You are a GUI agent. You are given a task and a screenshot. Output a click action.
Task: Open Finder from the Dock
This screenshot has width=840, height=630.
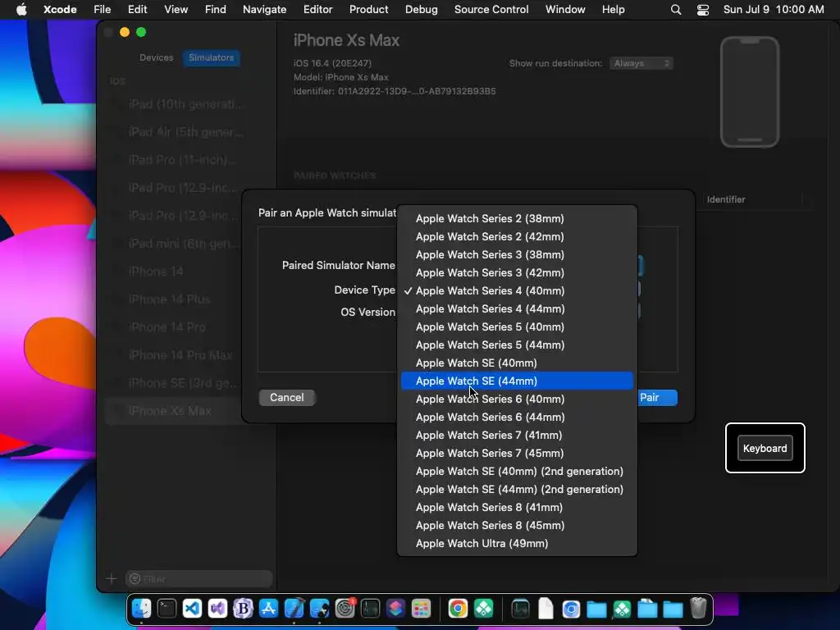pyautogui.click(x=141, y=609)
